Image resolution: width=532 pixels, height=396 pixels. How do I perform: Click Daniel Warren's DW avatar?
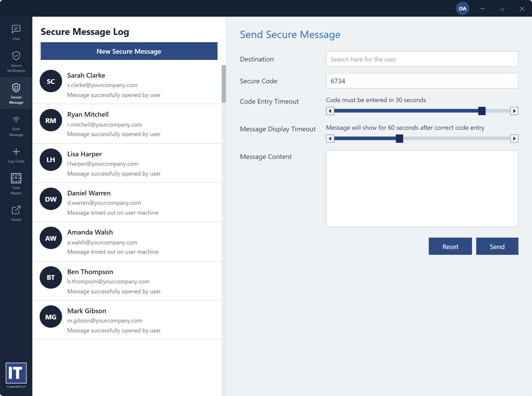coord(51,199)
